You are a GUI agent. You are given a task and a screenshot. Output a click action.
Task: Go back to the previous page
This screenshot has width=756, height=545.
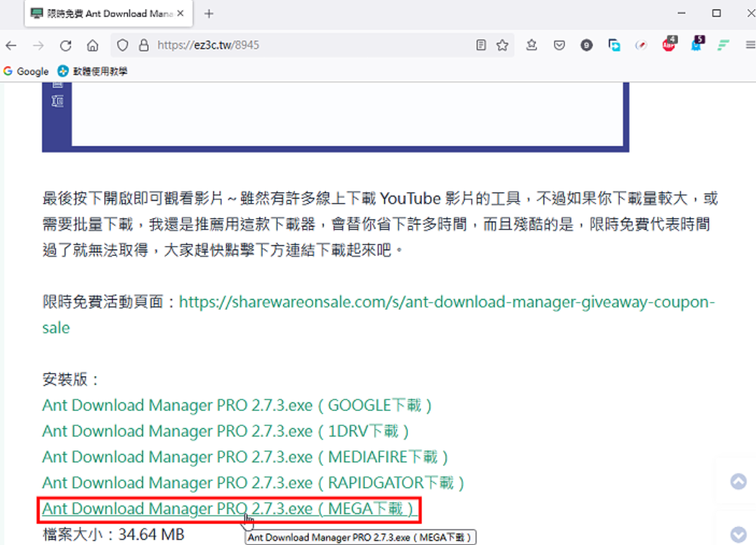[x=11, y=45]
